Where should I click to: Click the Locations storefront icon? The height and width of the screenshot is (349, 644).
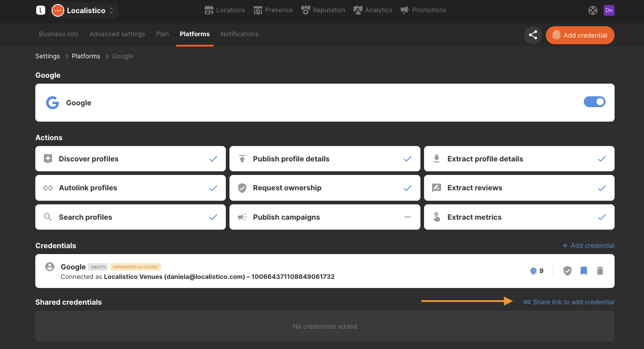(x=209, y=10)
